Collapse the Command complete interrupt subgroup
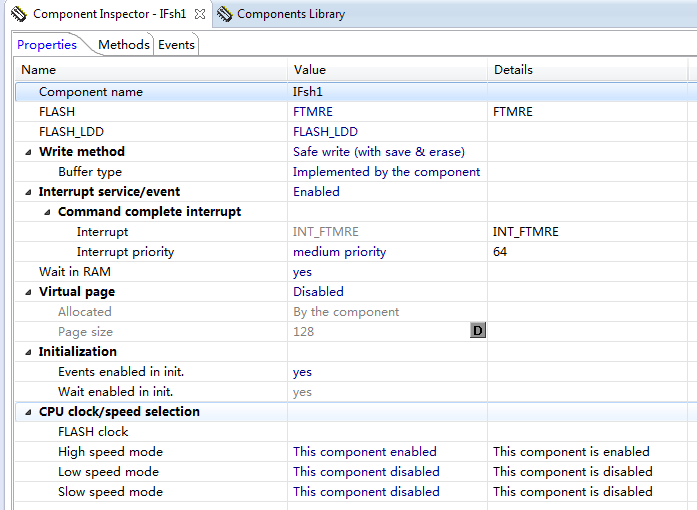This screenshot has height=510, width=697. 47,212
